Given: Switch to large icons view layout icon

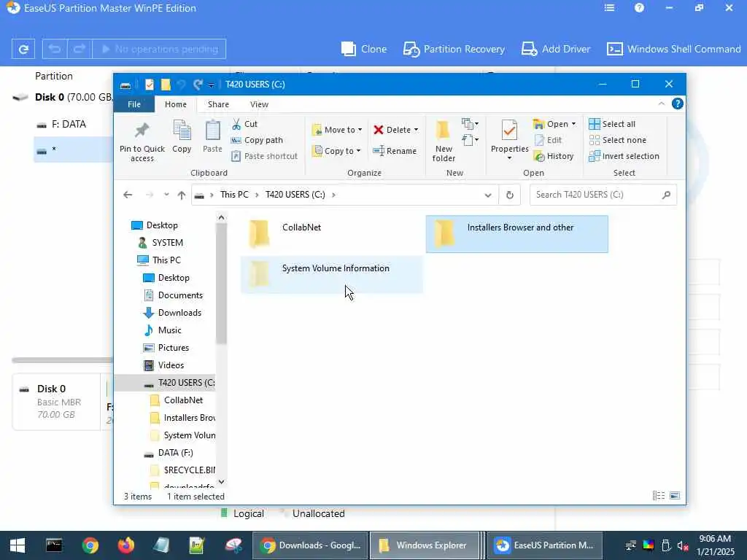Looking at the screenshot, I should tap(675, 496).
